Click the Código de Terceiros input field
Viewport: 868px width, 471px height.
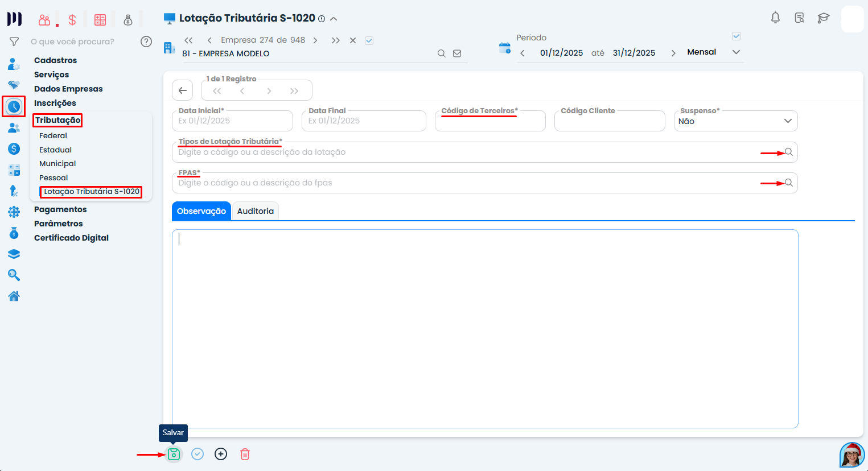click(489, 122)
